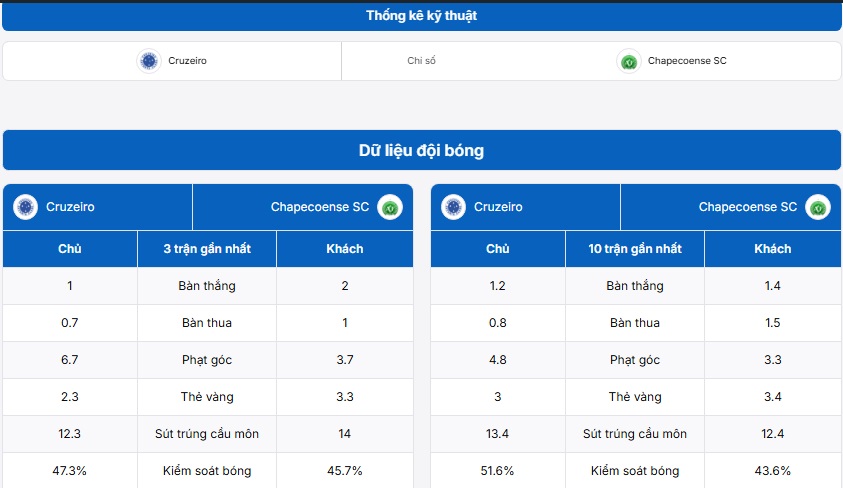
Task: Select the Thống kê kỹ thuật header bar
Action: click(422, 16)
